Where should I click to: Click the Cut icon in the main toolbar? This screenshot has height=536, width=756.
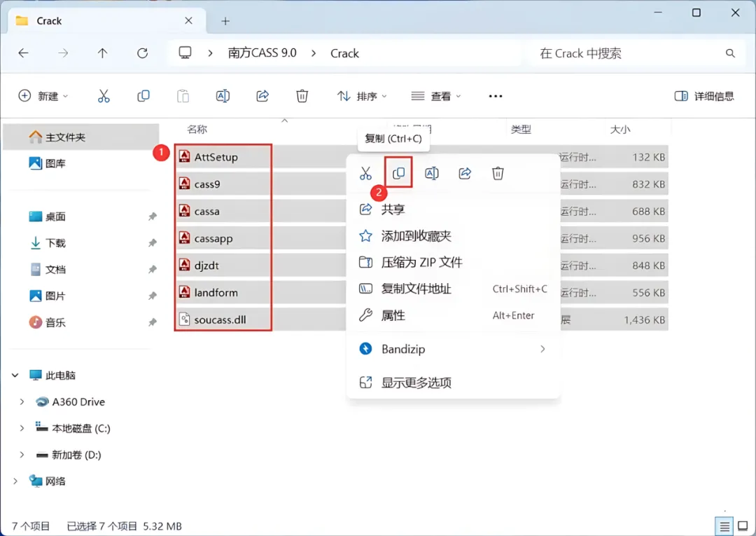click(104, 96)
